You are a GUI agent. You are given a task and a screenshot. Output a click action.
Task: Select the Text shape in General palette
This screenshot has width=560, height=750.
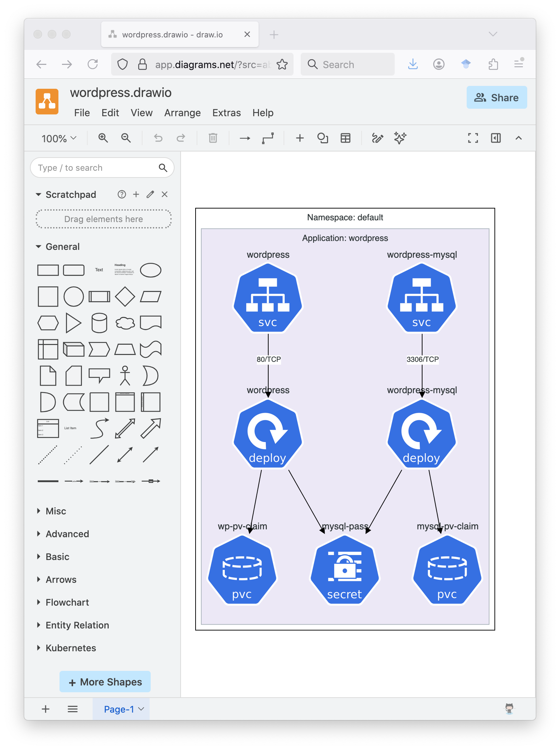[99, 270]
